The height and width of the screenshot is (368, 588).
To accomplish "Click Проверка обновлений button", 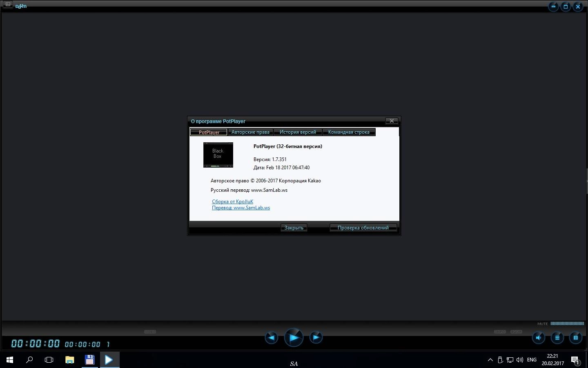I will pyautogui.click(x=363, y=228).
